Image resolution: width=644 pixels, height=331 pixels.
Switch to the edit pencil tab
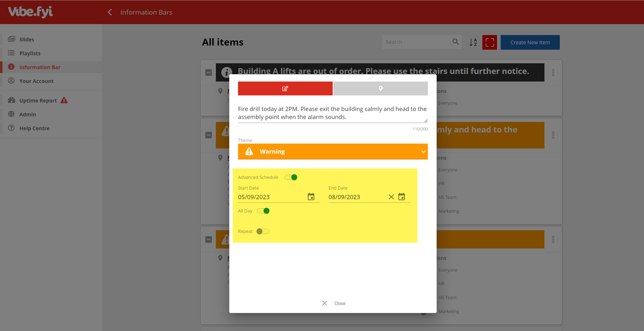pos(285,88)
